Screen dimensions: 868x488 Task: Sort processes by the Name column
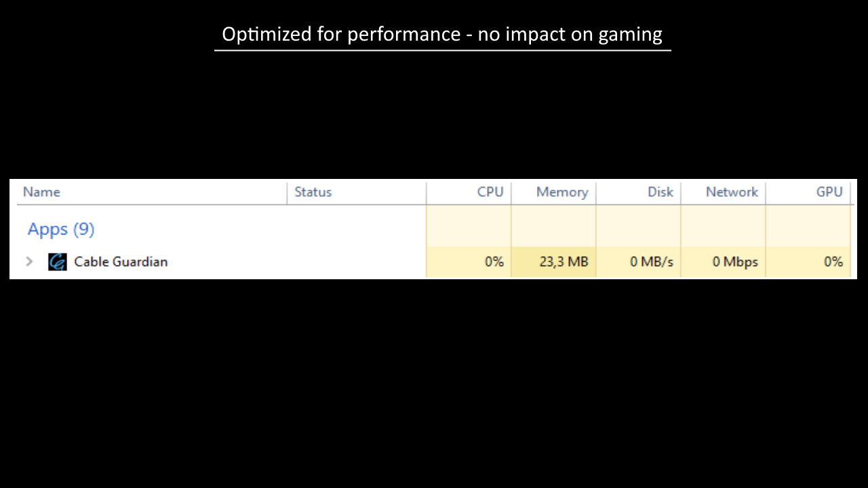point(41,192)
